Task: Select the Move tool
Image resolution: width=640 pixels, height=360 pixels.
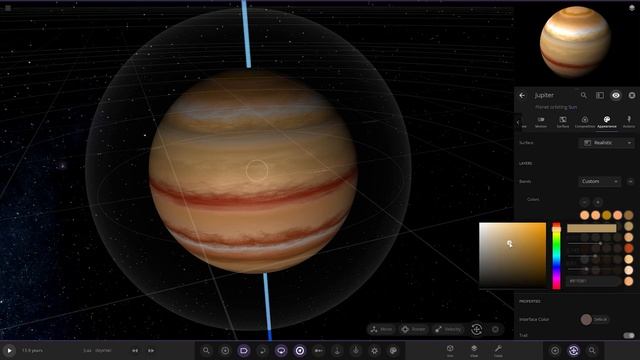Action: click(x=381, y=329)
